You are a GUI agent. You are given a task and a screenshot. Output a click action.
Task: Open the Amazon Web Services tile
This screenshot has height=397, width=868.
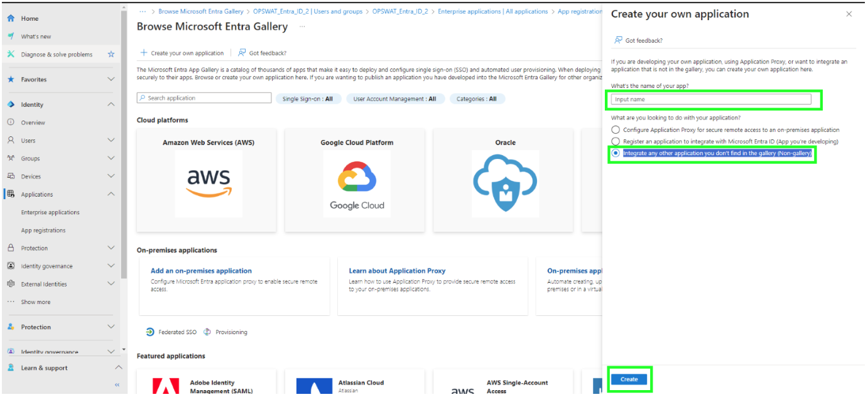[208, 181]
